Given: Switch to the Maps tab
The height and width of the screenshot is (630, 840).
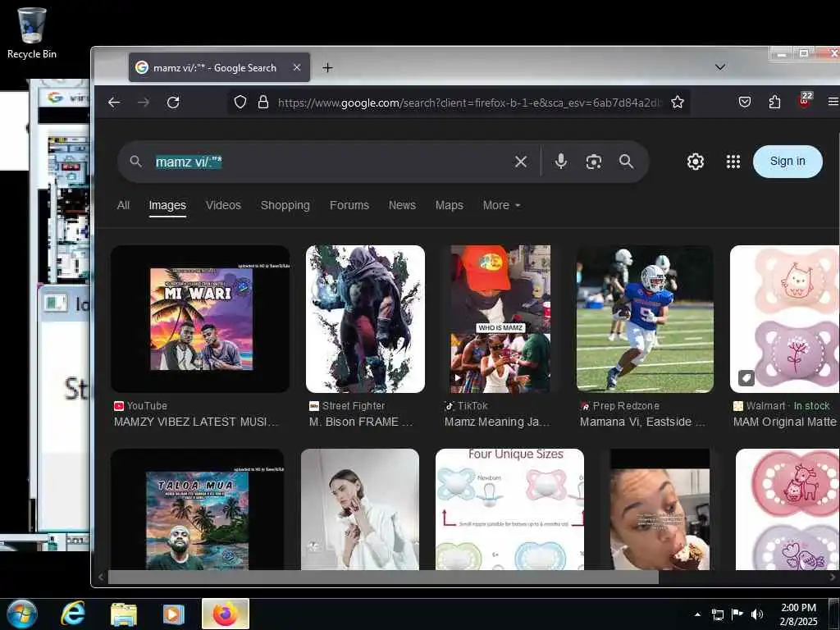Looking at the screenshot, I should click(449, 205).
